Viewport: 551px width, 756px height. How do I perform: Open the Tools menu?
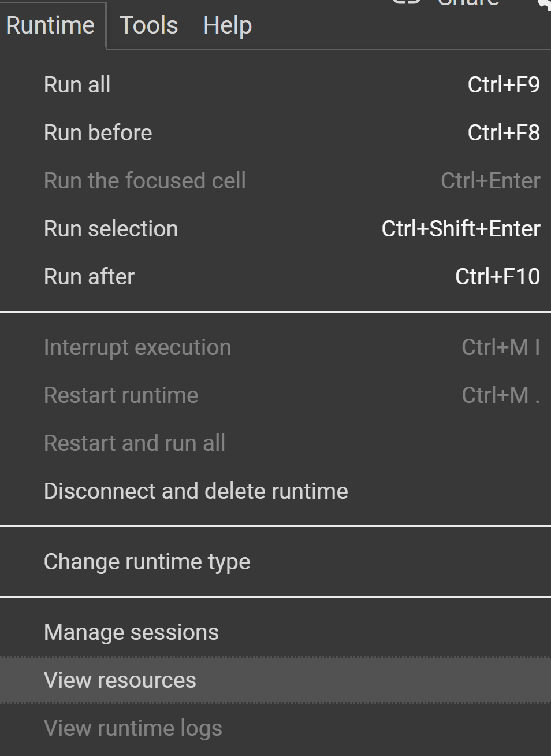point(148,25)
